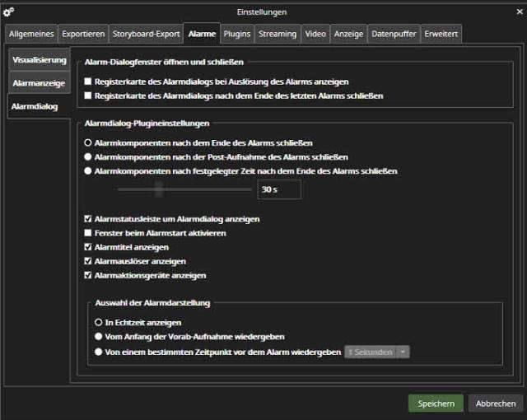Uncheck the 'Alarmtitel anzeigen' option
This screenshot has width=527, height=420.
coord(89,248)
